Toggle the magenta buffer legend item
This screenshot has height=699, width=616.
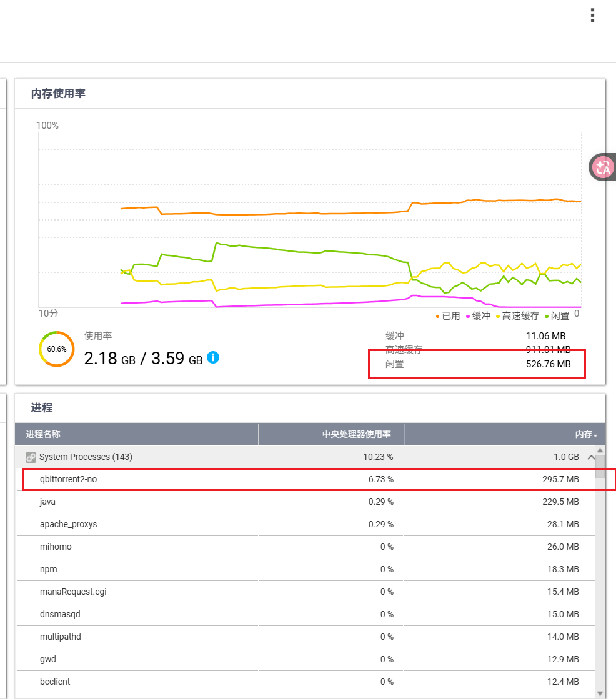478,316
